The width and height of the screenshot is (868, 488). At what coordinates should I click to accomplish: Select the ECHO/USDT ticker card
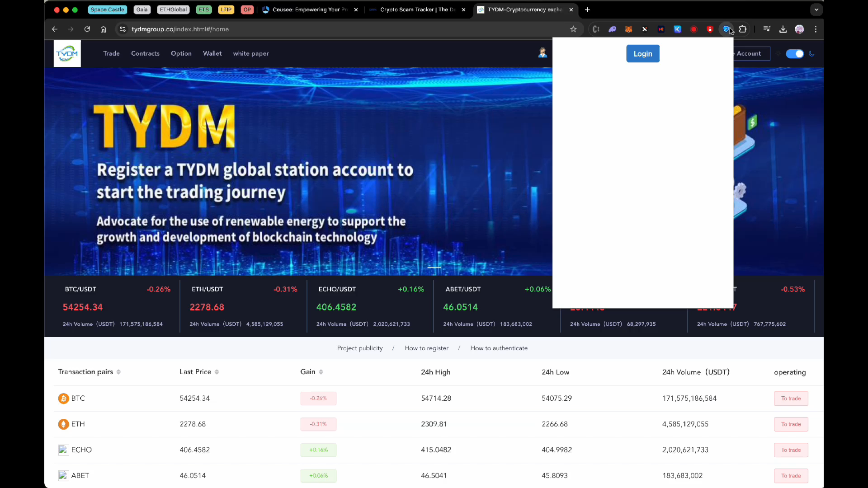370,306
